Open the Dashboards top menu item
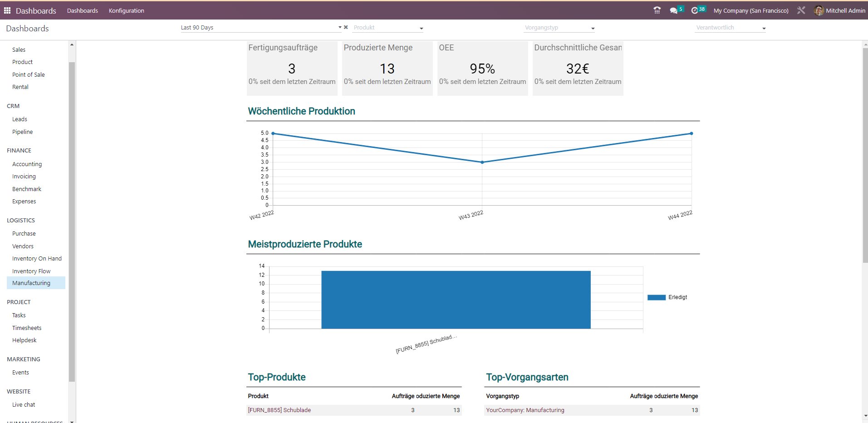This screenshot has height=423, width=868. 82,10
